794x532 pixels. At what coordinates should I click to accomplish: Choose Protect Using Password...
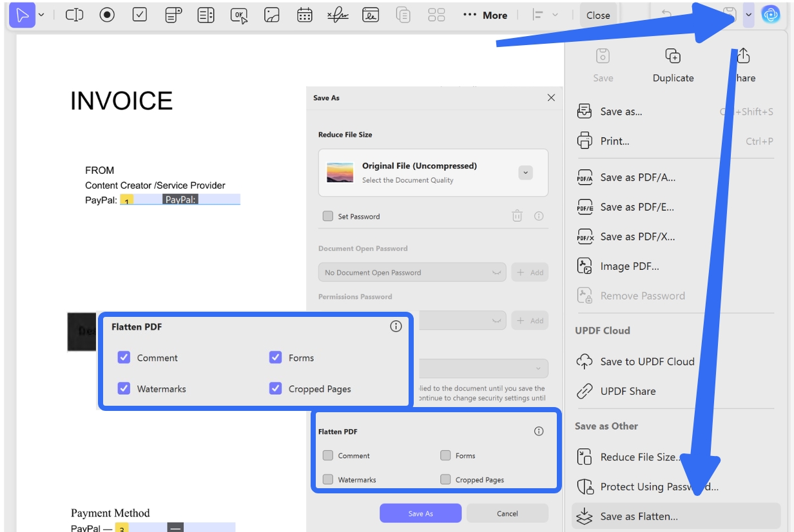tap(675, 486)
